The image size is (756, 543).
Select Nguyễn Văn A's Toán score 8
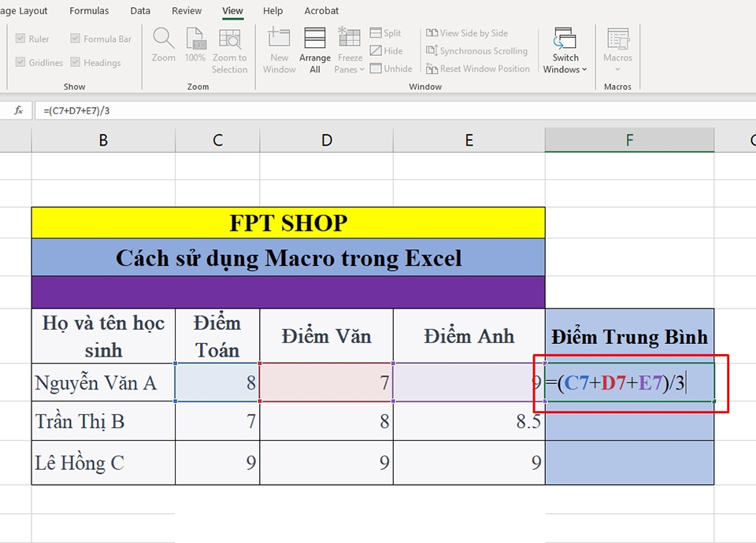coord(217,382)
